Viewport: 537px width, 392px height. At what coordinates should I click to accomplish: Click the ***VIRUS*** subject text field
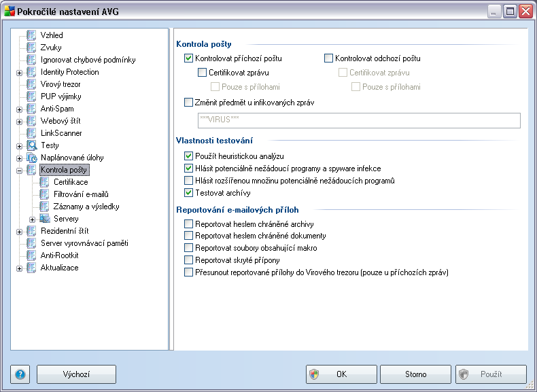(x=360, y=120)
